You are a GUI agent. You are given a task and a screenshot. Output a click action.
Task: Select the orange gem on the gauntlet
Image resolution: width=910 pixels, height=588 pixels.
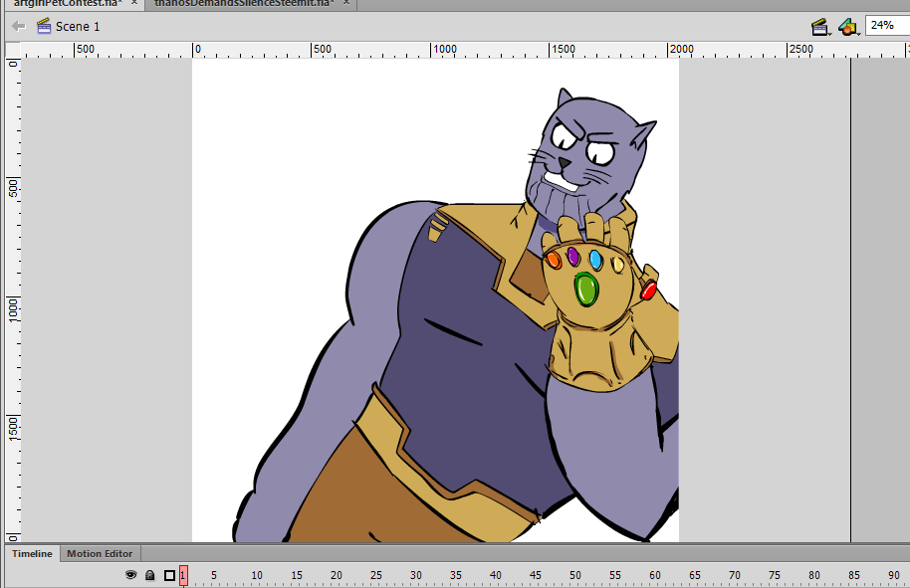pos(554,260)
